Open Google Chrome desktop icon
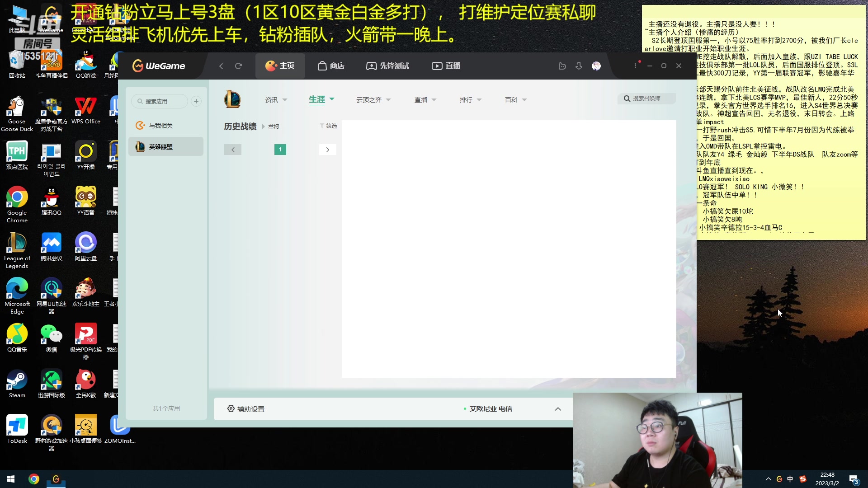This screenshot has height=488, width=868. pos(17,205)
